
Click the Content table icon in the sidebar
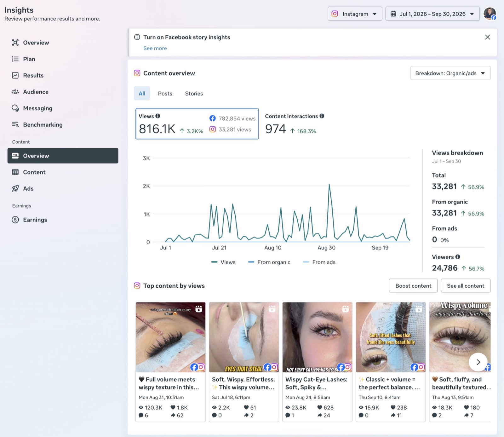pos(15,172)
